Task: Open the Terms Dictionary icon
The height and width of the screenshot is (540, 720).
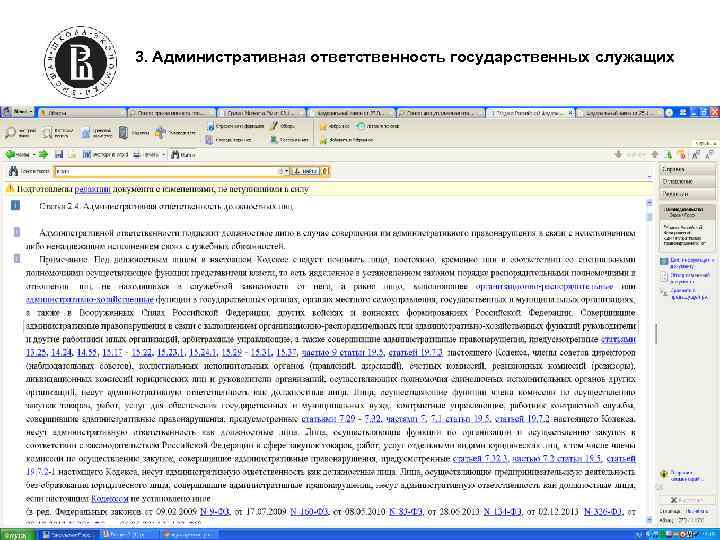Action: click(x=209, y=140)
